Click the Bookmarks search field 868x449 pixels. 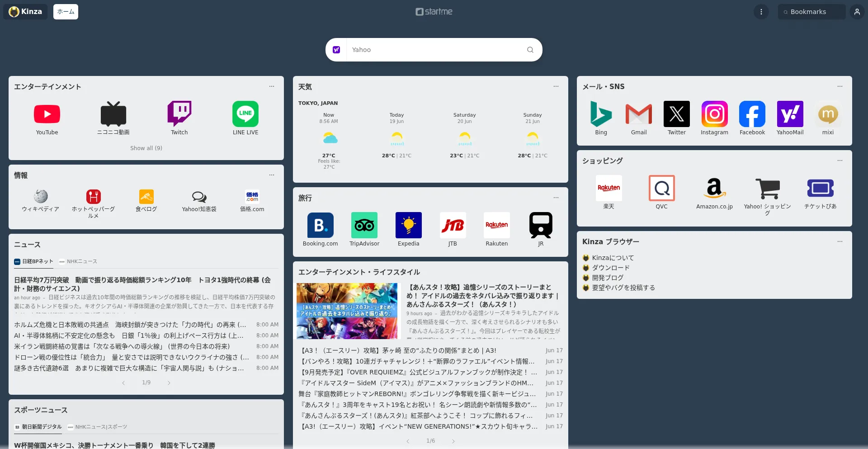point(812,12)
